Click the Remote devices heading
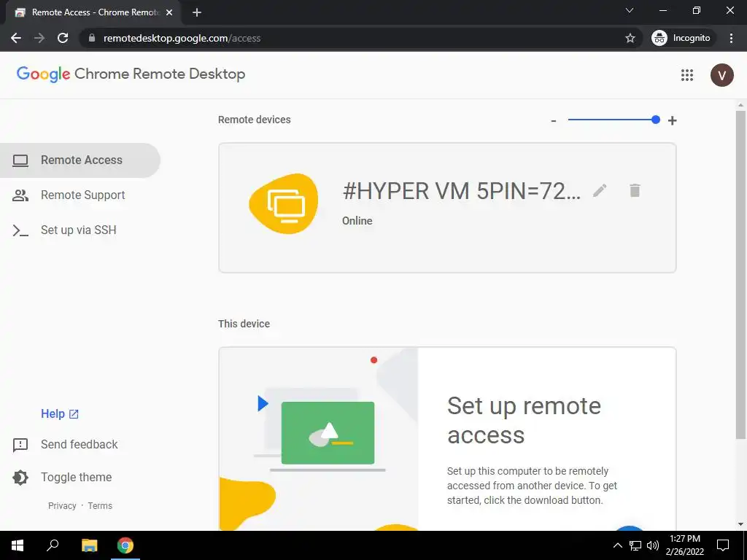The image size is (747, 560). (x=255, y=120)
